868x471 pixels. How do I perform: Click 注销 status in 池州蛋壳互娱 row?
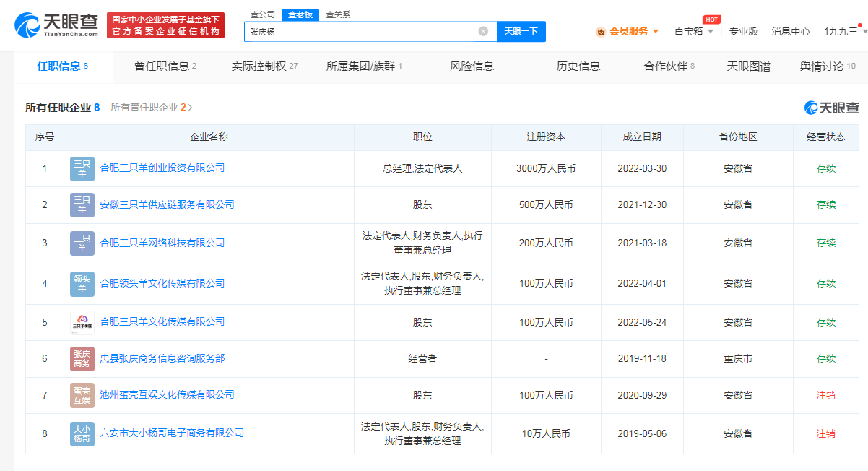826,395
